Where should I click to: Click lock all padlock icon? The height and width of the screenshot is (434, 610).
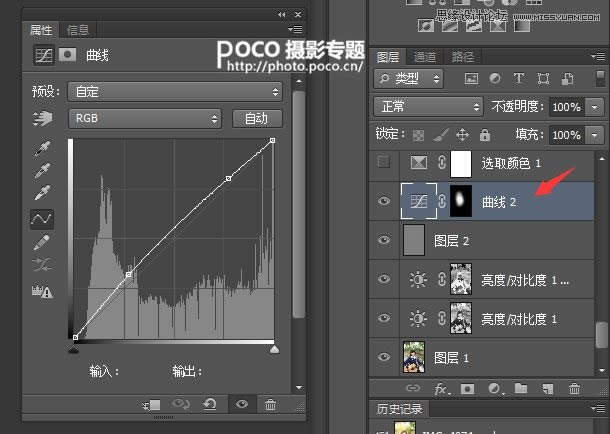pos(485,135)
